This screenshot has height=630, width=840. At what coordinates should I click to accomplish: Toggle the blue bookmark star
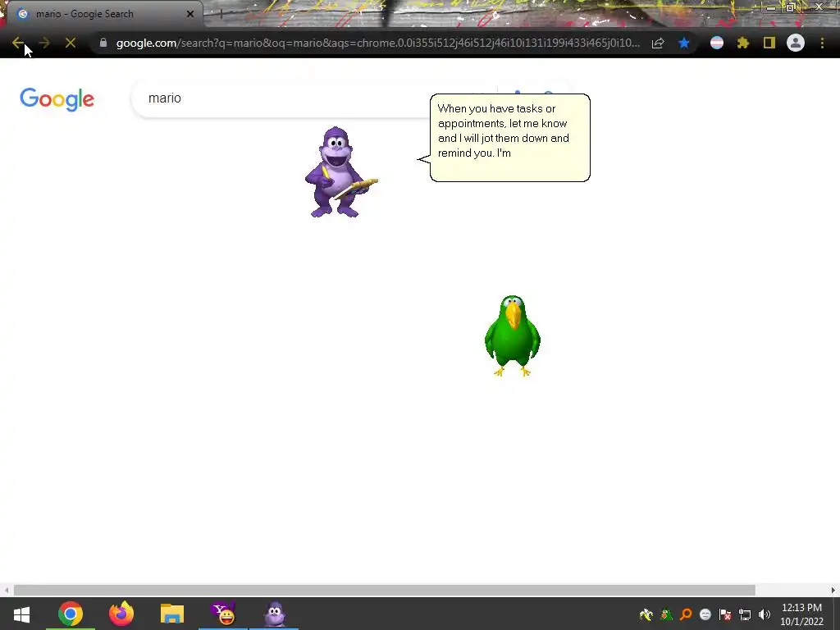684,43
